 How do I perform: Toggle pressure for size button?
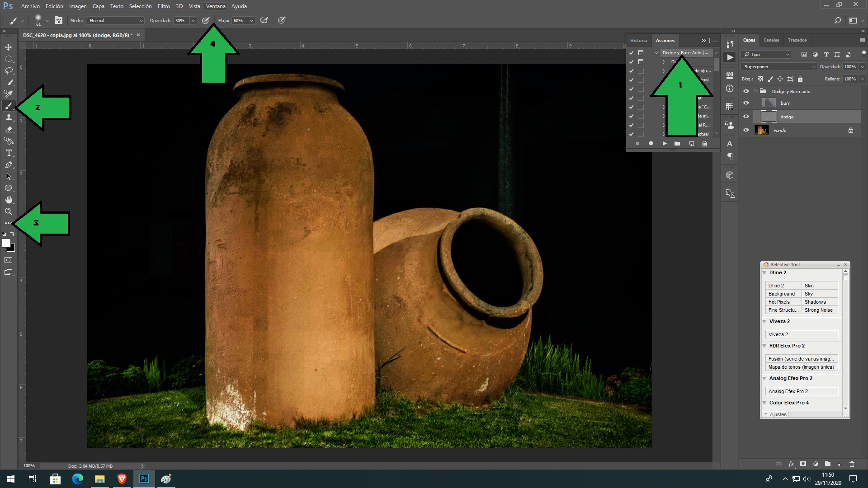(282, 20)
